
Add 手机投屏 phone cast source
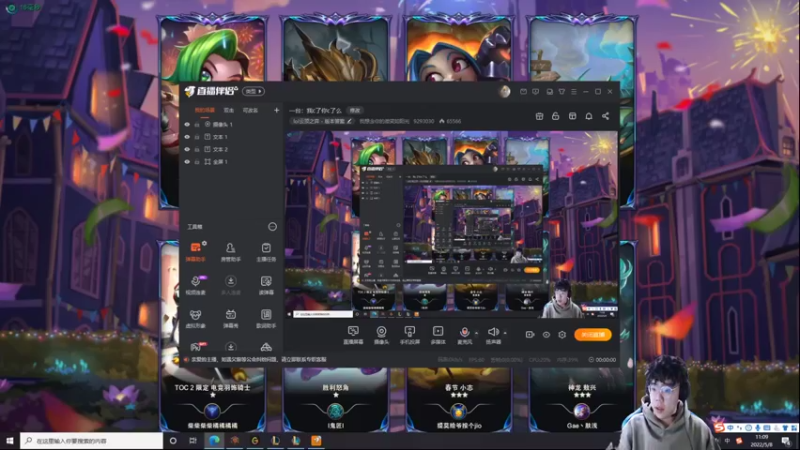(409, 335)
